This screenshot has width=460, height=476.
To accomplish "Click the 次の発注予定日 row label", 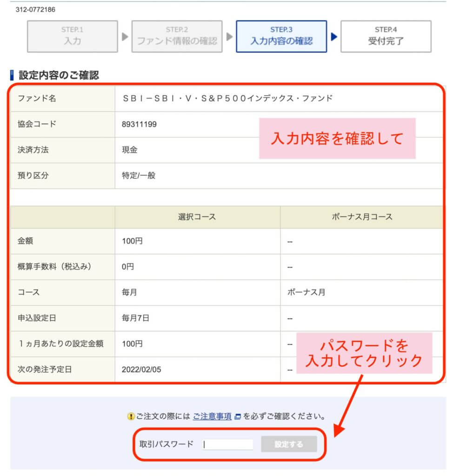I will pyautogui.click(x=45, y=370).
